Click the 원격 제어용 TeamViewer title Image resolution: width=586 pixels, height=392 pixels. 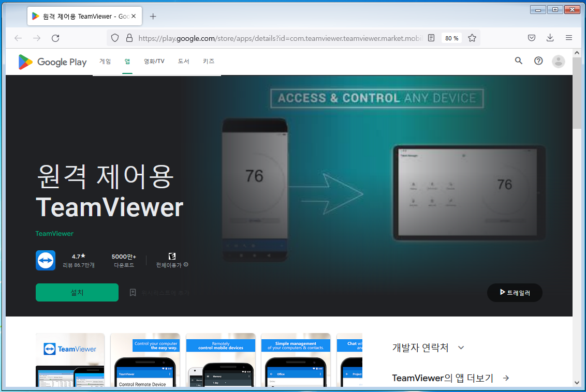tap(110, 191)
